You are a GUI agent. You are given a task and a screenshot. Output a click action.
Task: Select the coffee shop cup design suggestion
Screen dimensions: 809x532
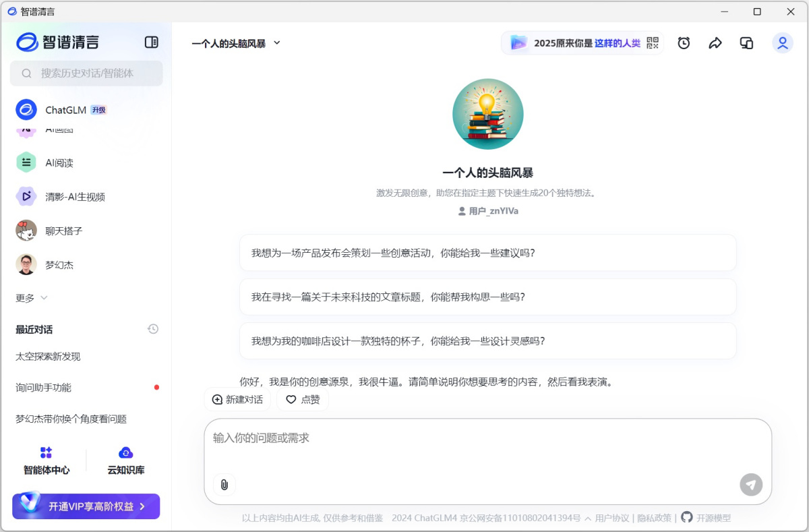click(x=487, y=341)
